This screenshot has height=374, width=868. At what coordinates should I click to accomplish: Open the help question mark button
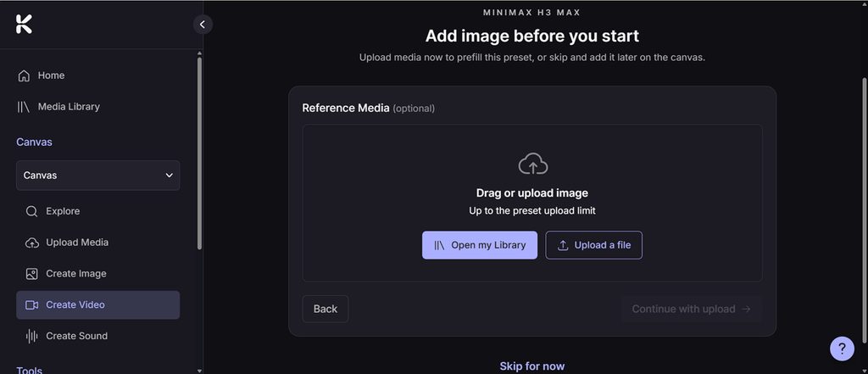[842, 349]
